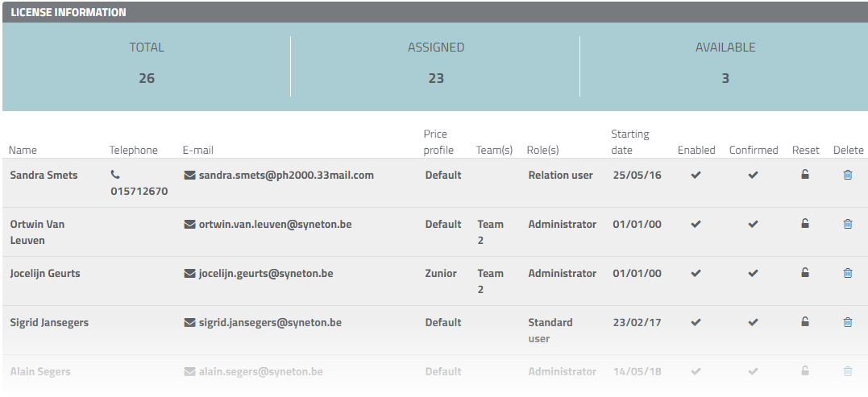Delete Sandra Smets' license with trash icon
This screenshot has height=397, width=868.
[848, 175]
